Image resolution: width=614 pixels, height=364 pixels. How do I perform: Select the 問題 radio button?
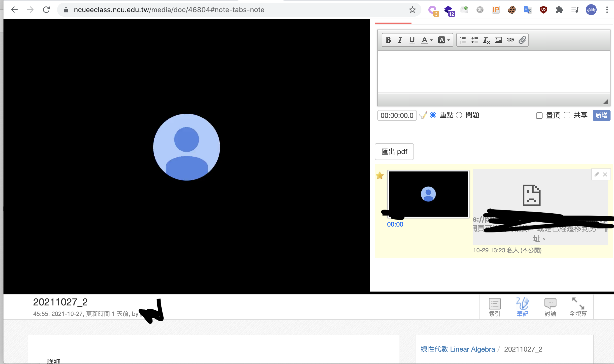pos(459,115)
